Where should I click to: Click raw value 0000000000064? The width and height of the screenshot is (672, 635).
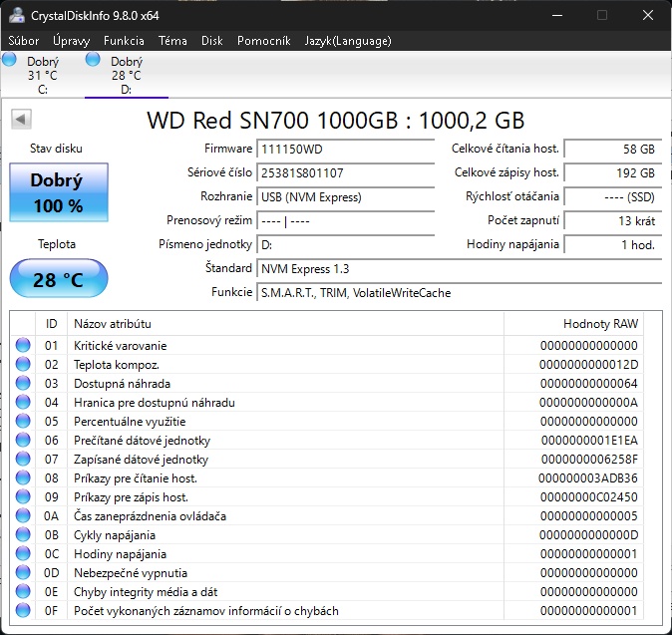[589, 384]
